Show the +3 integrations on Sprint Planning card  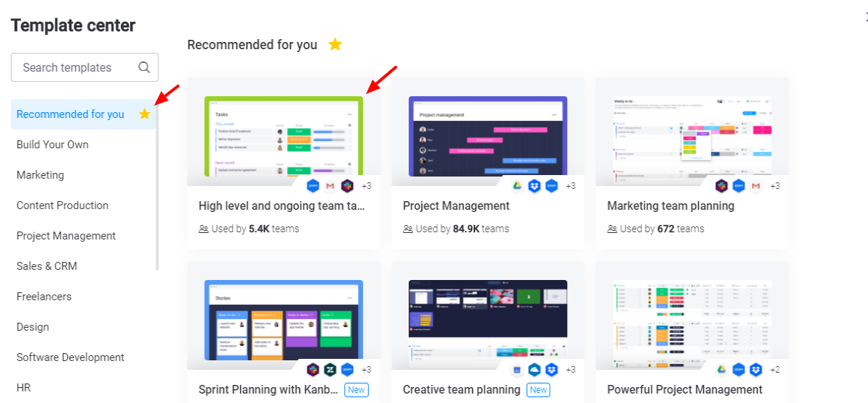point(367,370)
